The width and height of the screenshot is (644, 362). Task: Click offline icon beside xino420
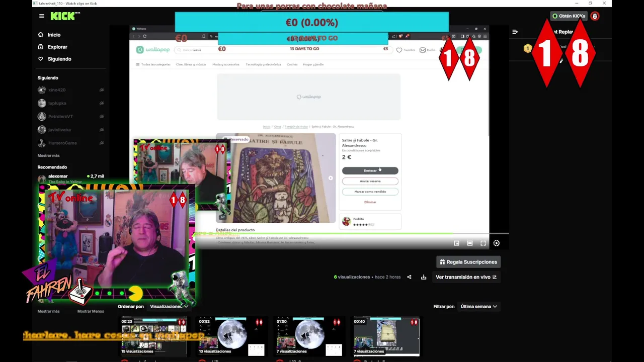(102, 90)
